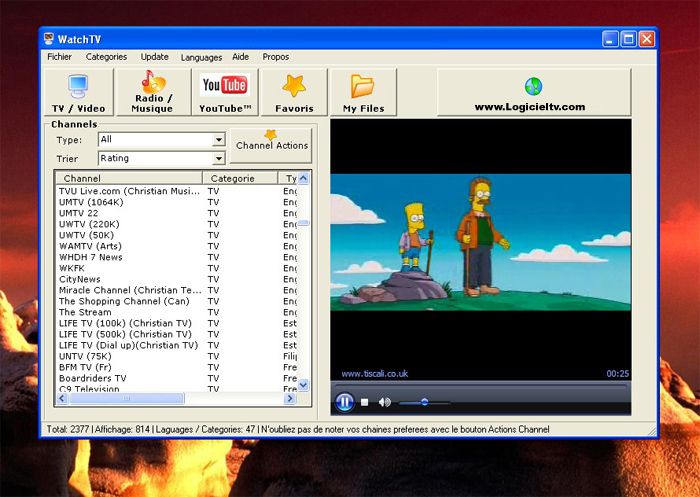Select LIFE TV (Dial up)(Christian TV)
The height and width of the screenshot is (497, 700).
click(177, 345)
